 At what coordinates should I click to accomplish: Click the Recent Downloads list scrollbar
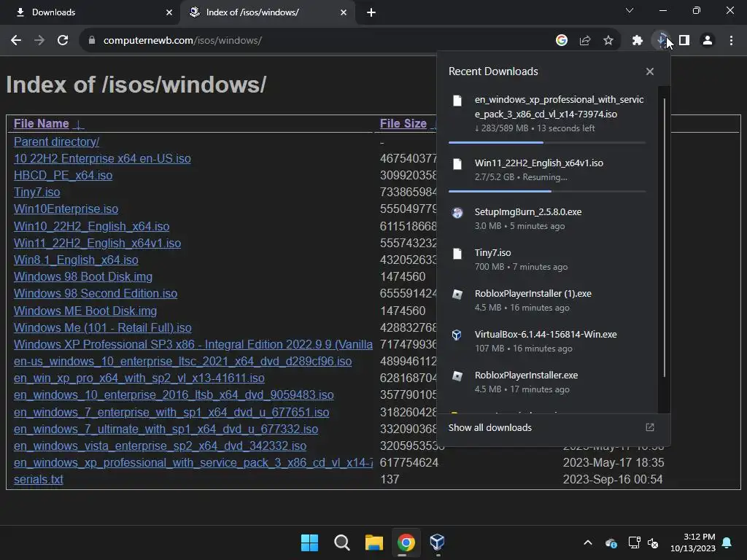[x=664, y=238]
